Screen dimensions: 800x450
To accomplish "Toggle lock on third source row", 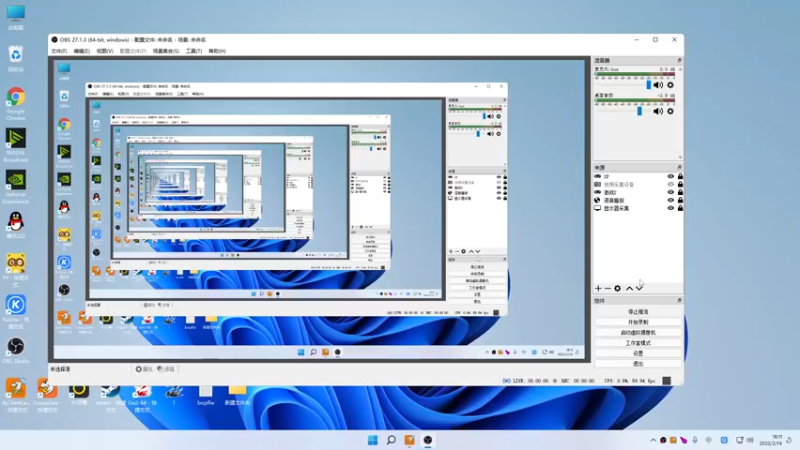I will coord(680,192).
